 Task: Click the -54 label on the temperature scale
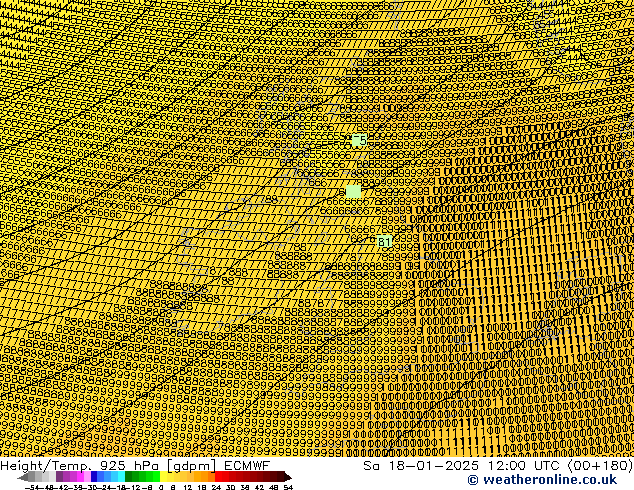[x=32, y=487]
